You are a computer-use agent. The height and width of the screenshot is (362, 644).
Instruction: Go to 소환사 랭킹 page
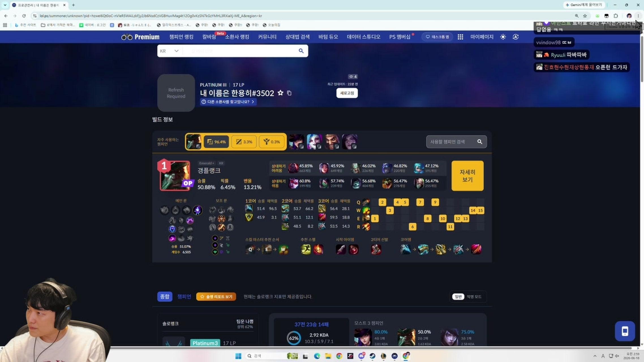coord(237,37)
